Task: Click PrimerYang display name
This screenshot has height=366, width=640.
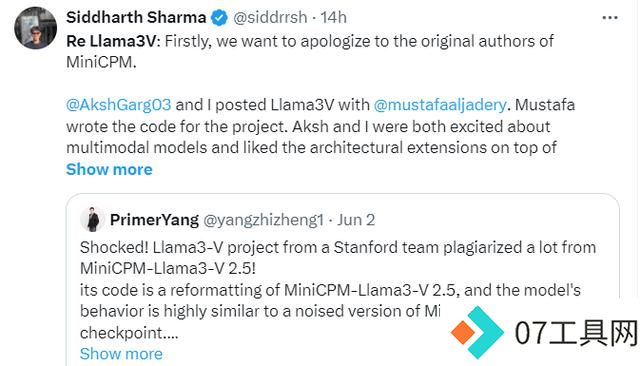Action: pyautogui.click(x=154, y=220)
